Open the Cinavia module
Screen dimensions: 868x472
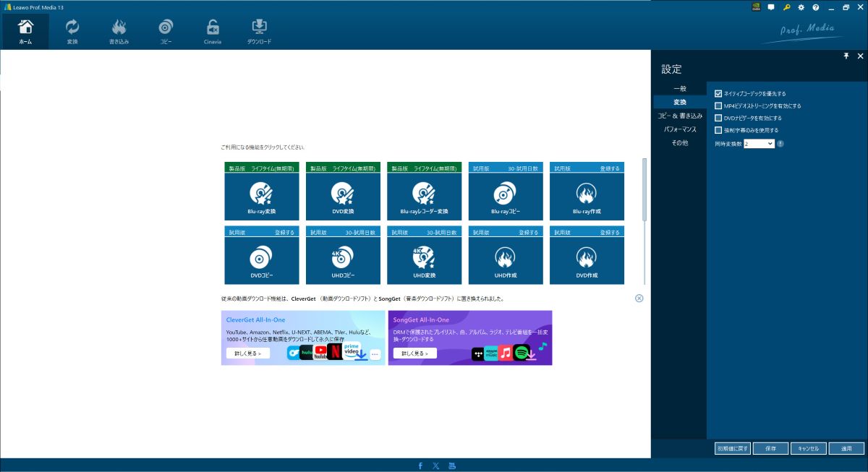coord(213,32)
